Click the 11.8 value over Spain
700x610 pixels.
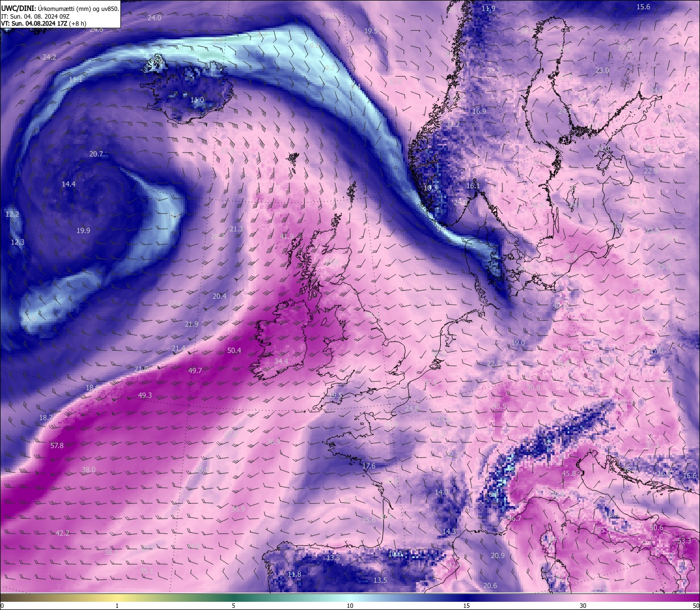(294, 574)
